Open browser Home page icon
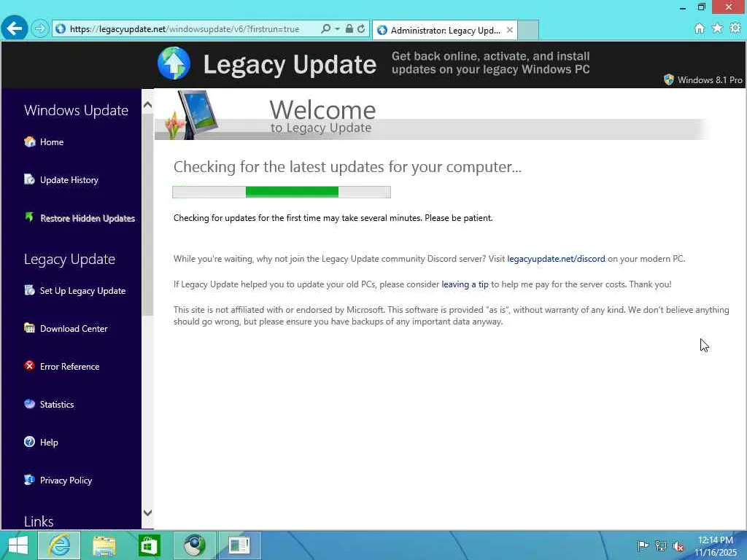The image size is (747, 560). 700,28
